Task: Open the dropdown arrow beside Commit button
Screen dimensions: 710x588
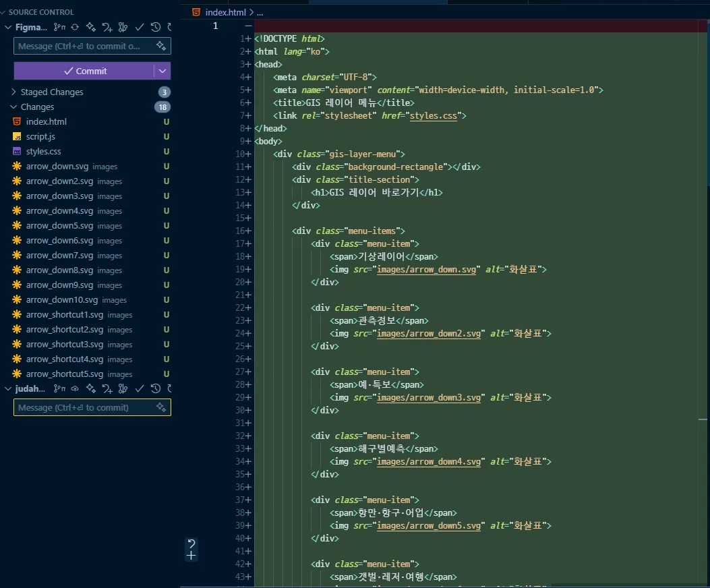Action: coord(162,71)
